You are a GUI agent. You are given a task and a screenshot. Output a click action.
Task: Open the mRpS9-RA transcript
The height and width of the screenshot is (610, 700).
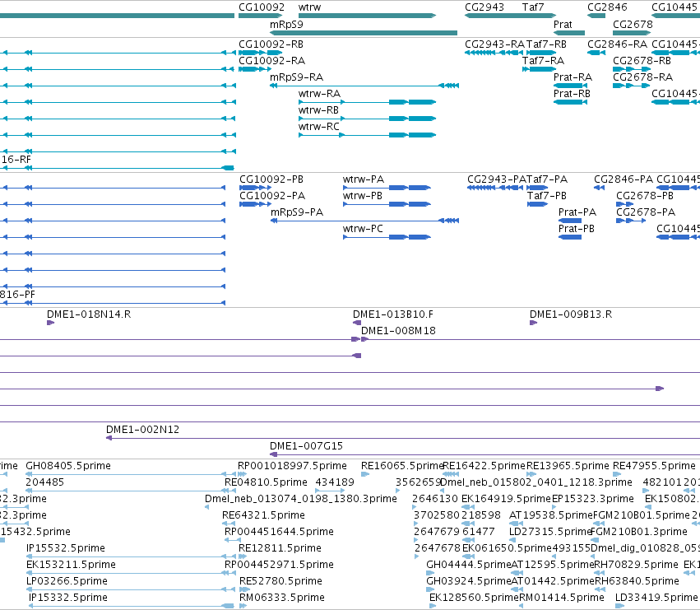click(x=364, y=86)
